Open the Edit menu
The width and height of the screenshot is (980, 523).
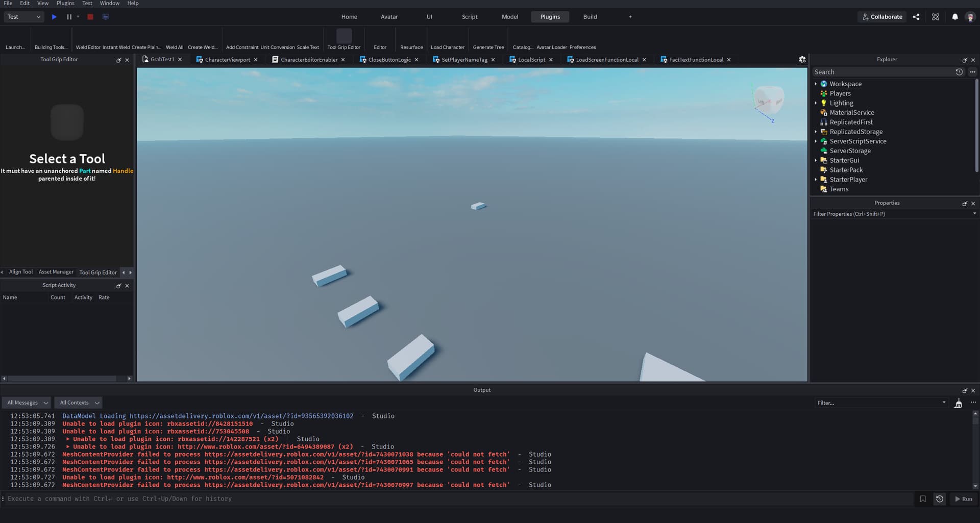pos(24,3)
